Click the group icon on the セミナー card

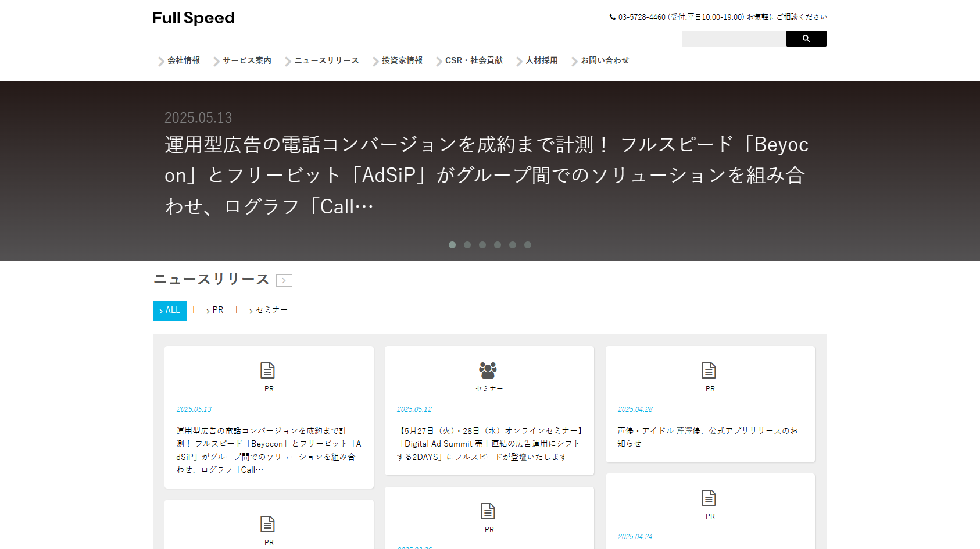(x=488, y=370)
